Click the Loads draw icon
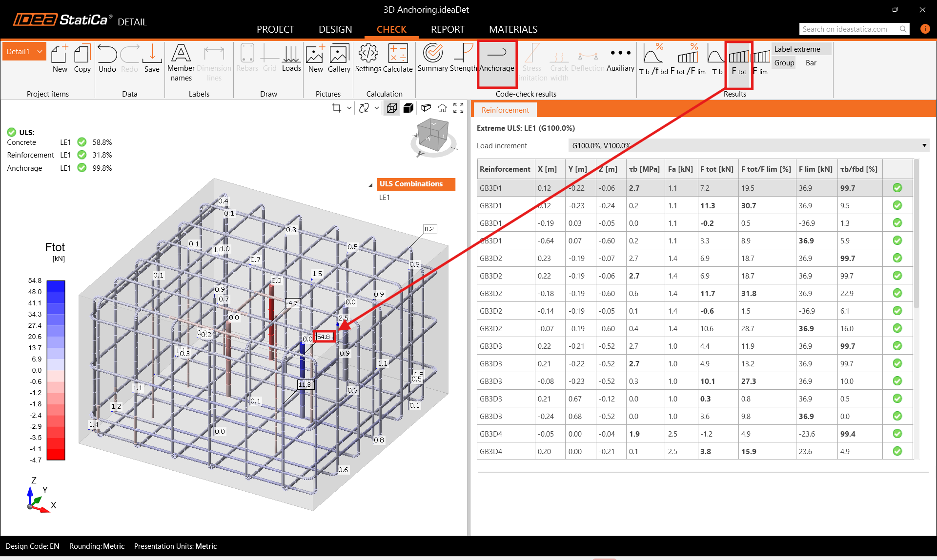The image size is (937, 560). tap(291, 58)
